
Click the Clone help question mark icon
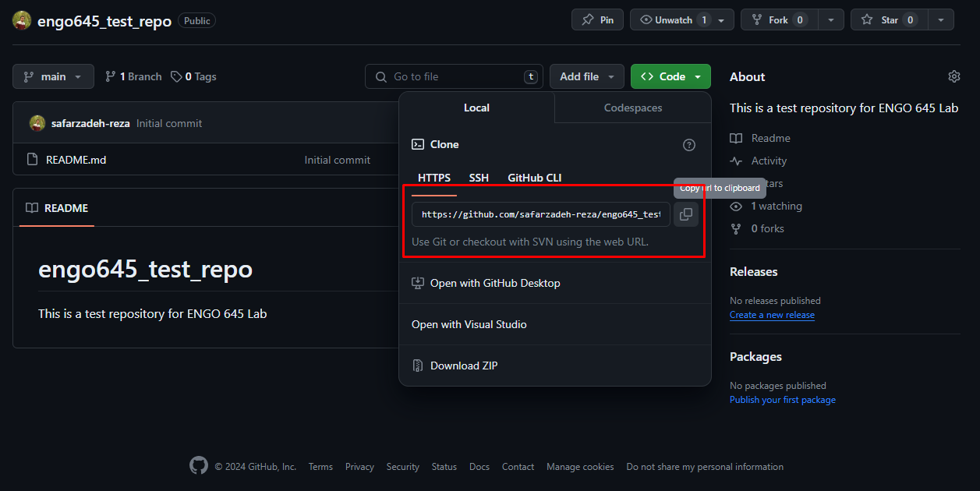coord(689,145)
